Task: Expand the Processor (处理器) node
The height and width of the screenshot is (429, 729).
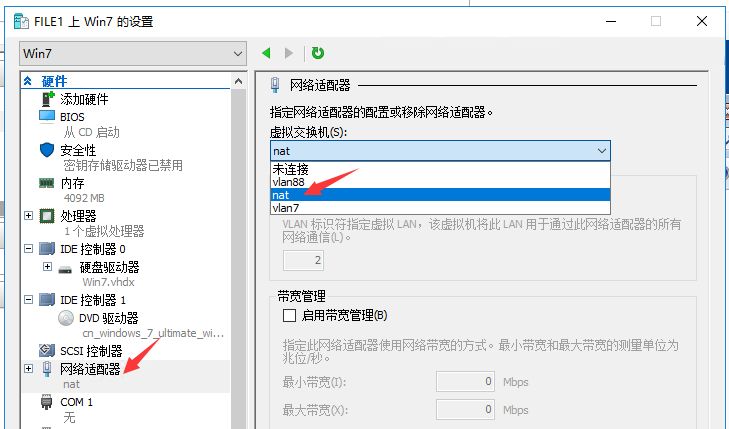Action: (x=28, y=216)
